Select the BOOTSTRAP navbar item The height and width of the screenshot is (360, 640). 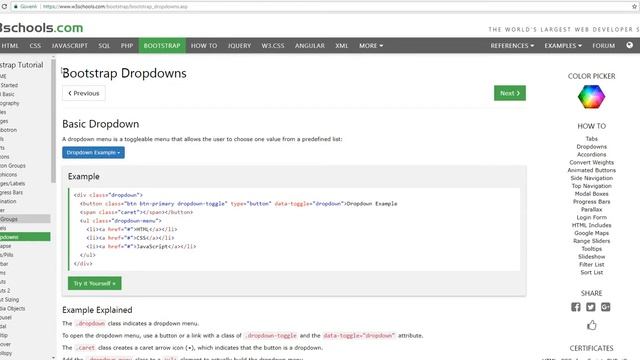[x=162, y=46]
